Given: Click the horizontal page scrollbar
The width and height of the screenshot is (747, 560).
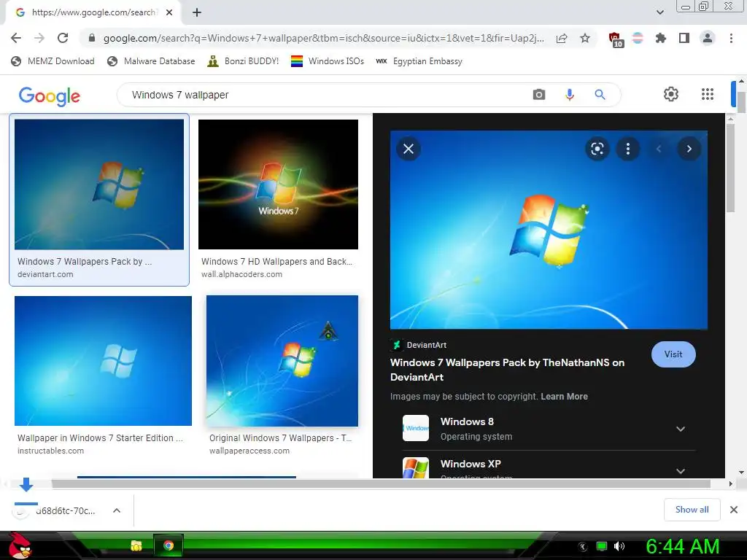Looking at the screenshot, I should point(381,484).
